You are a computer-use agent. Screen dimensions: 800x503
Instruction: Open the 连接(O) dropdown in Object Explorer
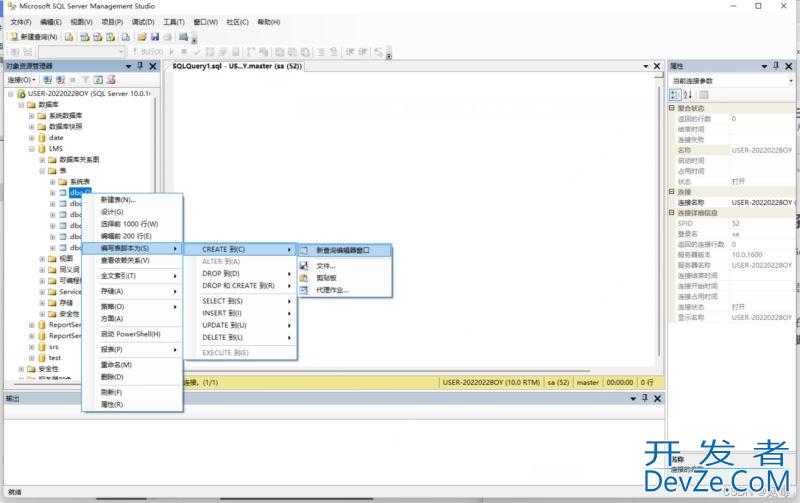[x=21, y=80]
